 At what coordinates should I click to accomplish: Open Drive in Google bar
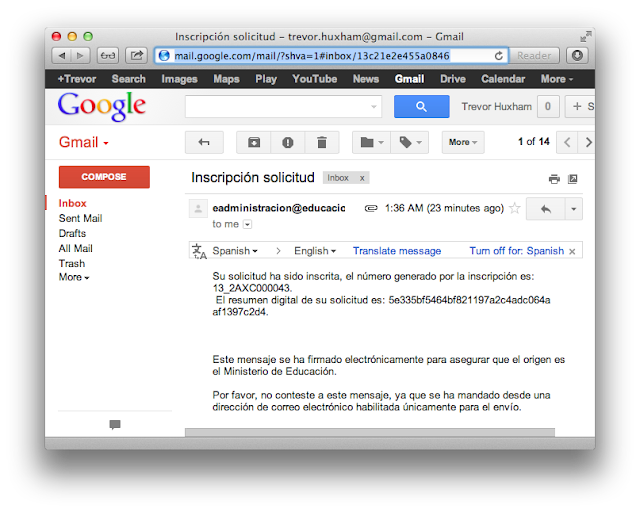453,79
